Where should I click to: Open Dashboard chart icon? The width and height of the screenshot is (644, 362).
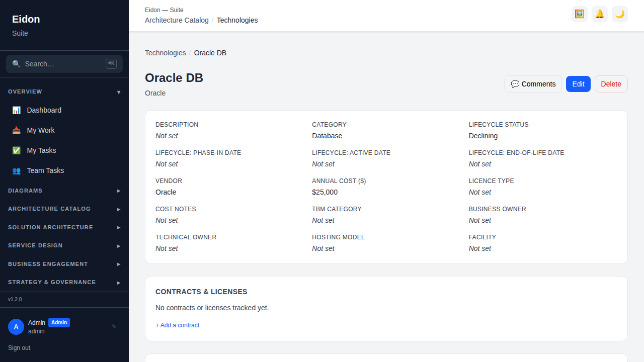[17, 110]
